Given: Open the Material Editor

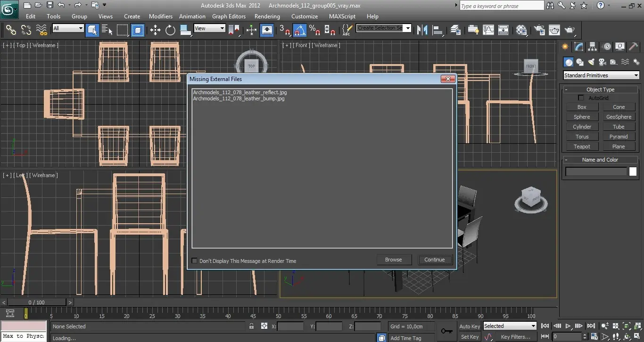Looking at the screenshot, I should click(x=521, y=30).
